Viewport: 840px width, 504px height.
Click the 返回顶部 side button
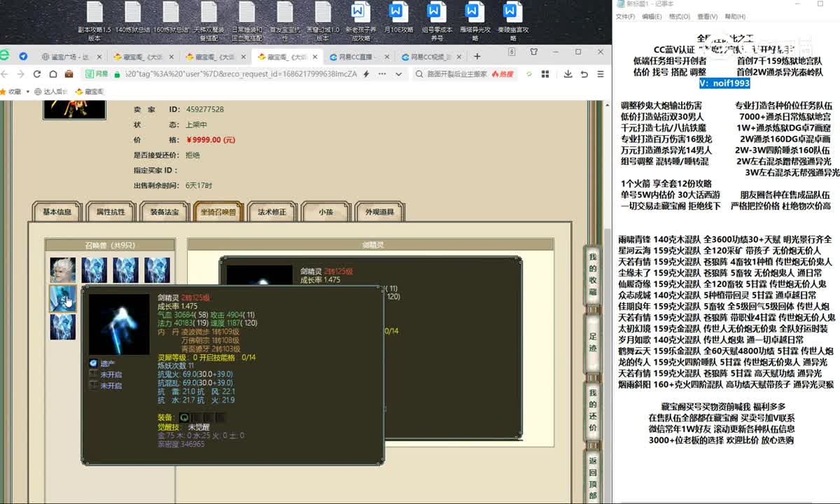pyautogui.click(x=592, y=478)
